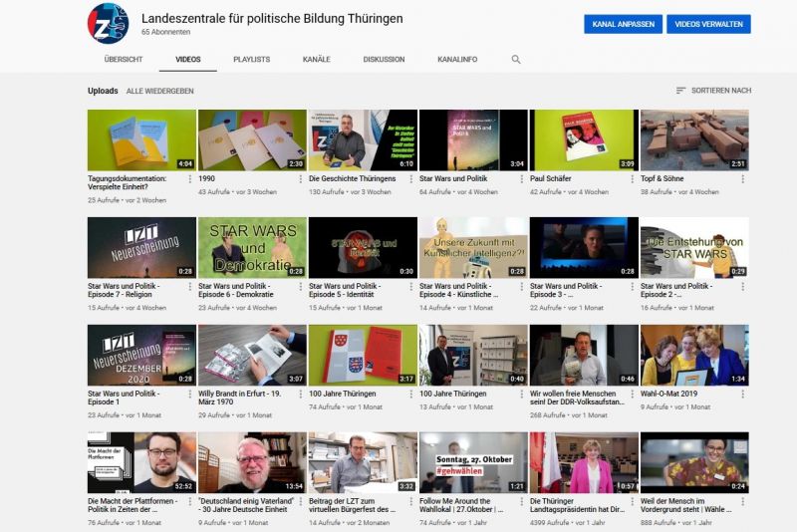Open the Die Macht der Plattformen thumbnail
This screenshot has width=797, height=532.
click(141, 462)
